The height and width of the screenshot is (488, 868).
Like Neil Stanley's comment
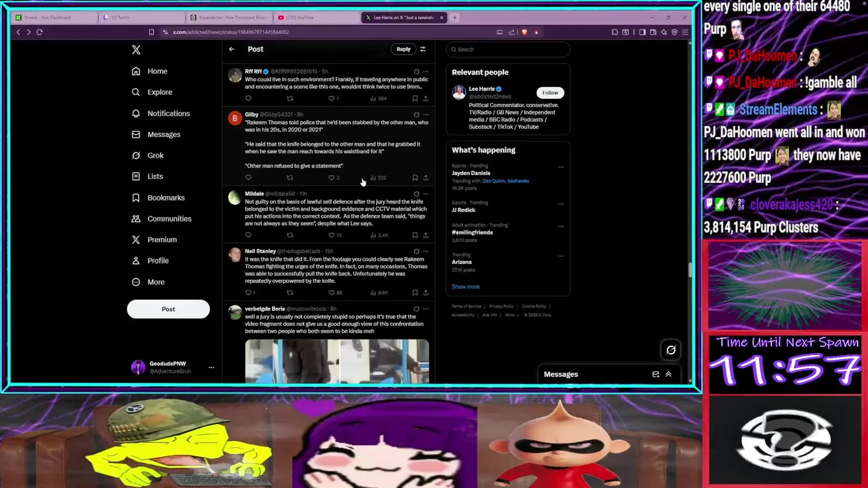[x=332, y=293]
